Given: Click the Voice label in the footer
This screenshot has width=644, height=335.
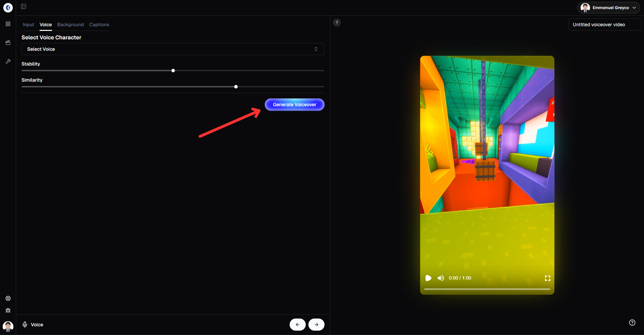Looking at the screenshot, I should tap(37, 325).
